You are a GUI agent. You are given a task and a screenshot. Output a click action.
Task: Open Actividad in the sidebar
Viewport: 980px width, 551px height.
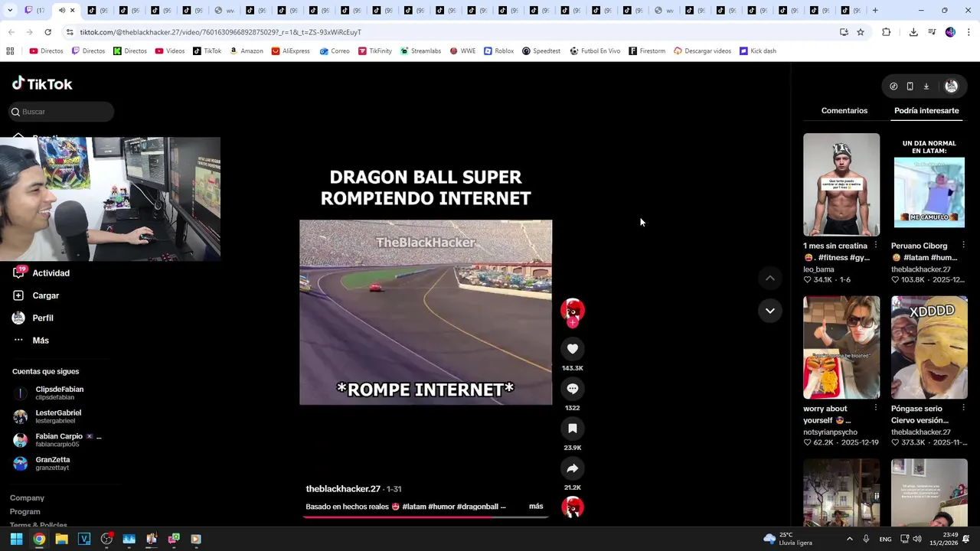(41, 273)
